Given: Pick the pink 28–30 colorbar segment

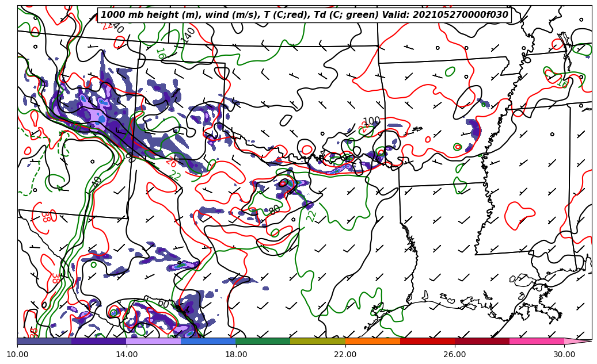Looking at the screenshot, I should 537,341.
